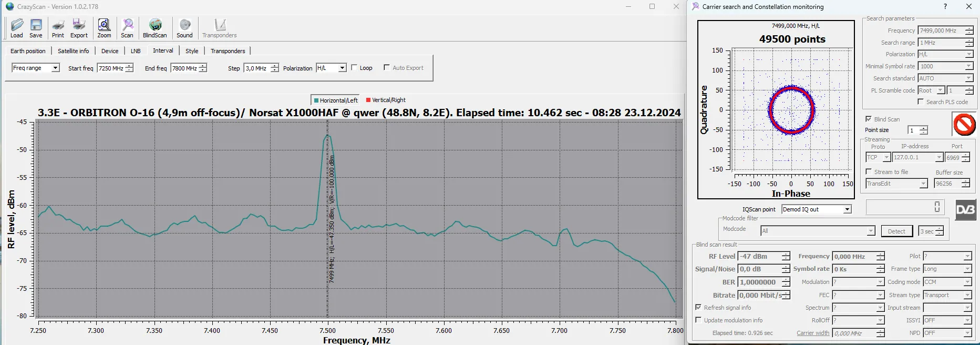Image resolution: width=980 pixels, height=345 pixels.
Task: Enable the Loop checkbox
Action: [354, 68]
